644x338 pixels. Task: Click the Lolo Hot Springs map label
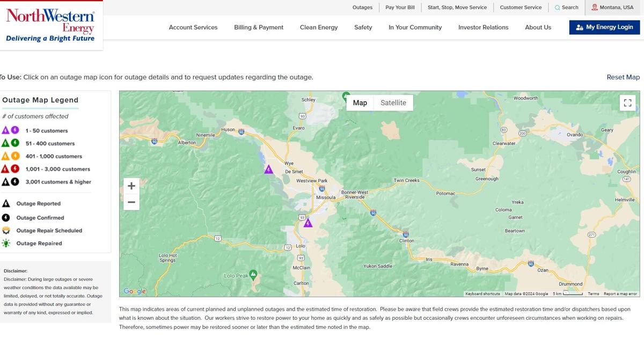(x=167, y=258)
